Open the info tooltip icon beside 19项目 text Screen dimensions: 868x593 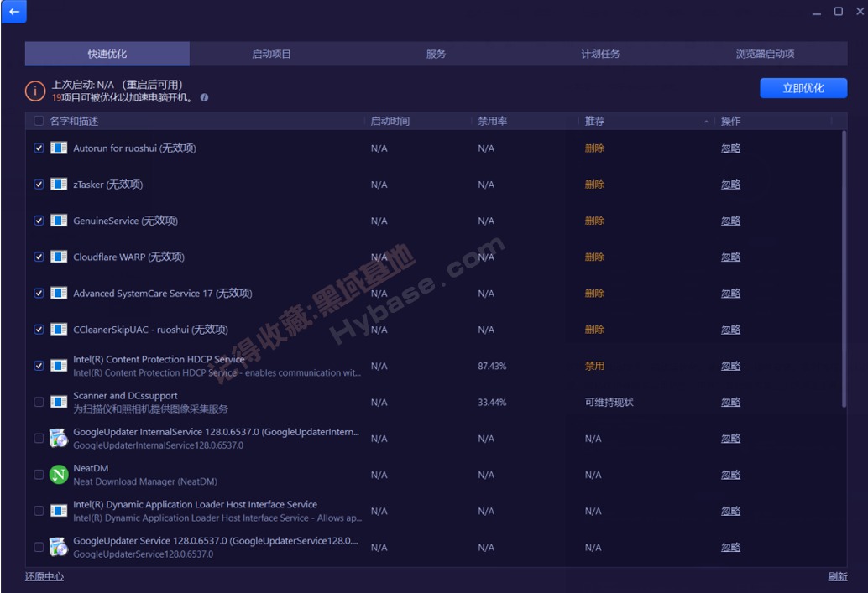(204, 97)
